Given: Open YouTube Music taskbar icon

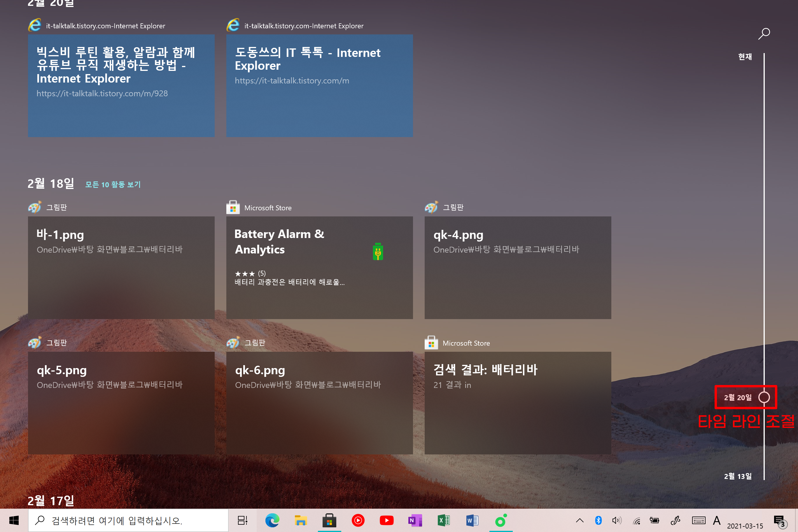Looking at the screenshot, I should [x=358, y=520].
